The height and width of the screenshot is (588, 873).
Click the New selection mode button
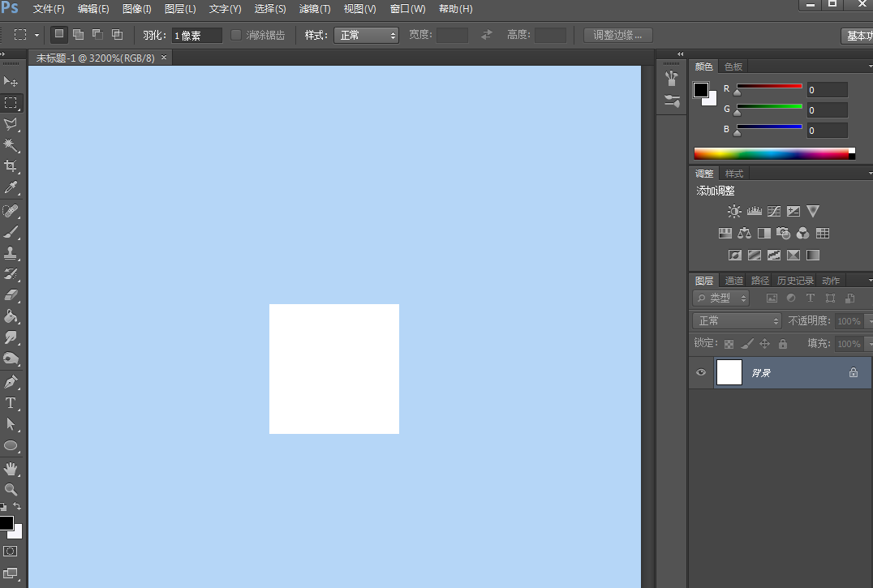59,35
